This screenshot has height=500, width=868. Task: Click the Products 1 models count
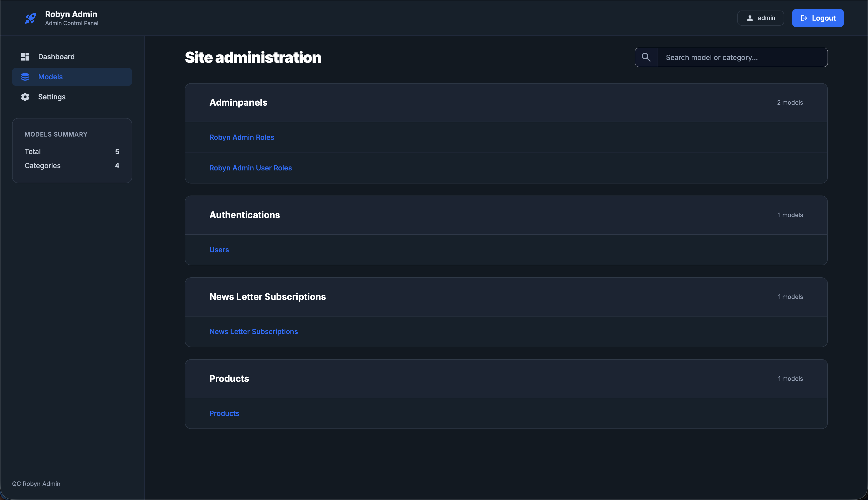coord(790,379)
